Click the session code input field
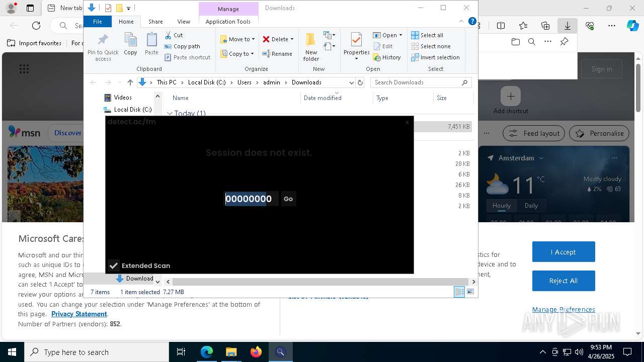The height and width of the screenshot is (362, 644). [x=251, y=199]
